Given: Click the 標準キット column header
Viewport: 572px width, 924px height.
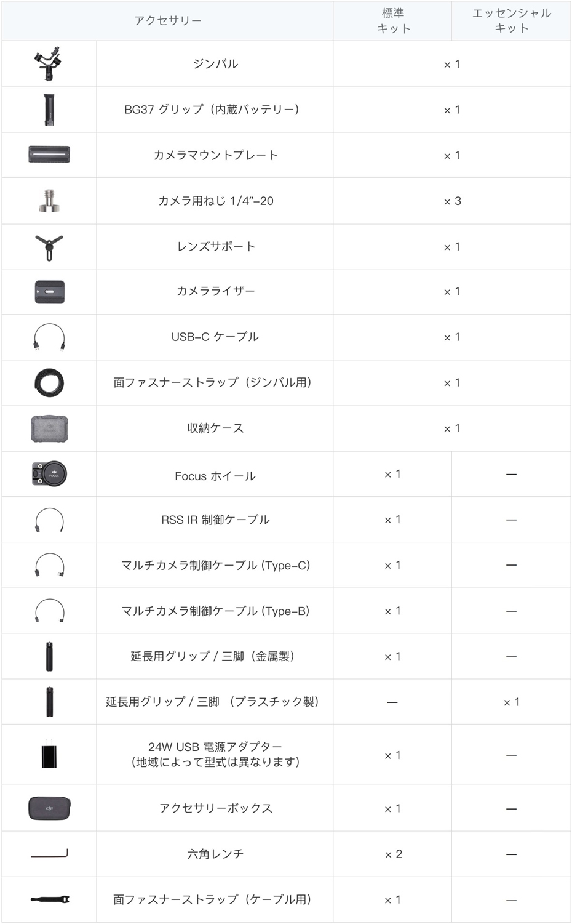Looking at the screenshot, I should coord(393,21).
